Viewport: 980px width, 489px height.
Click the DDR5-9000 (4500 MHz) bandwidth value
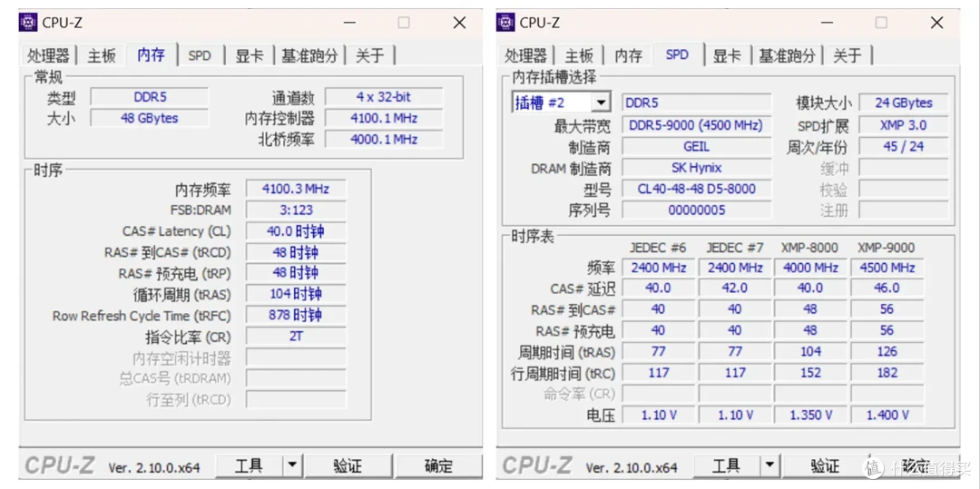click(x=696, y=125)
